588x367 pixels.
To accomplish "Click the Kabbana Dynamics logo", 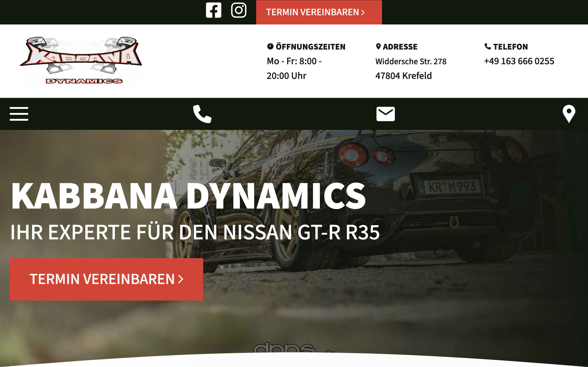I will [81, 61].
